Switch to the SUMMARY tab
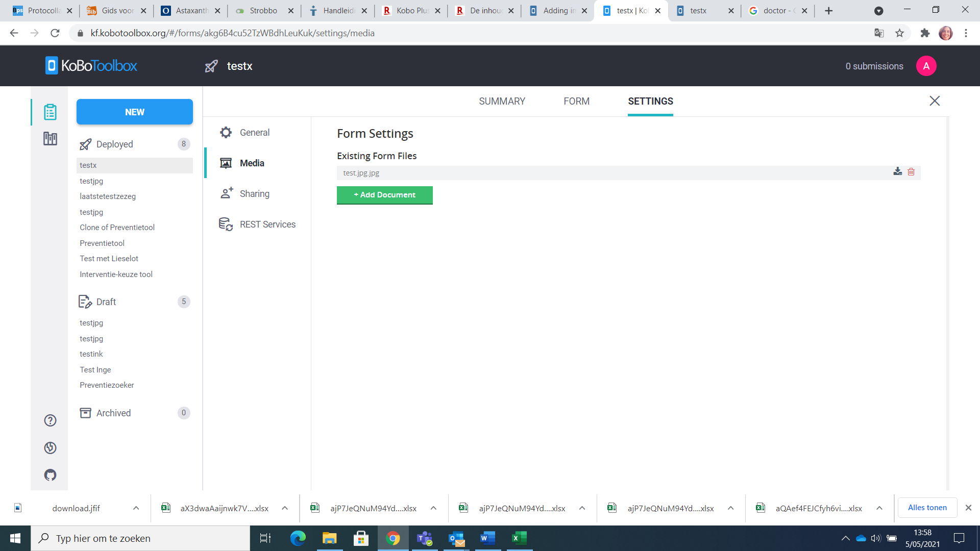 [502, 101]
